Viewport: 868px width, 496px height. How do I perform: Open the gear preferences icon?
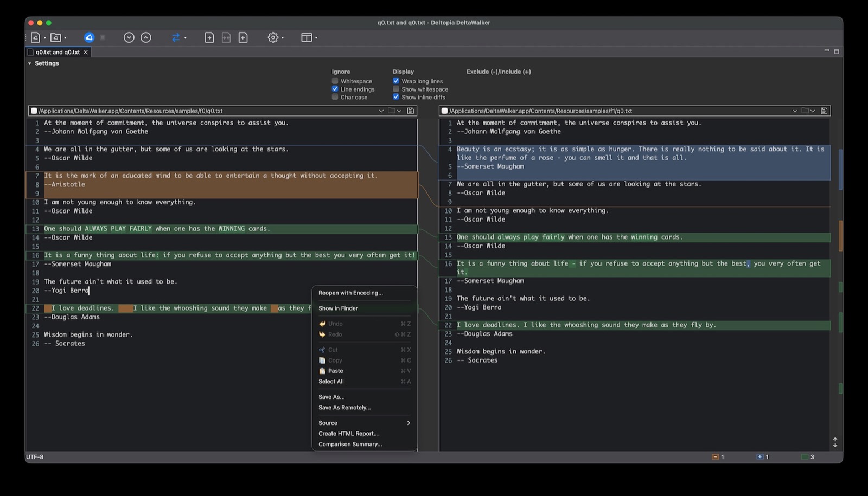tap(273, 37)
